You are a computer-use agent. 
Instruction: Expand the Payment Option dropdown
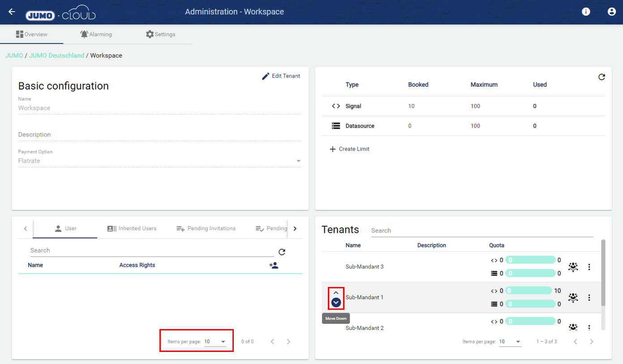coord(298,161)
